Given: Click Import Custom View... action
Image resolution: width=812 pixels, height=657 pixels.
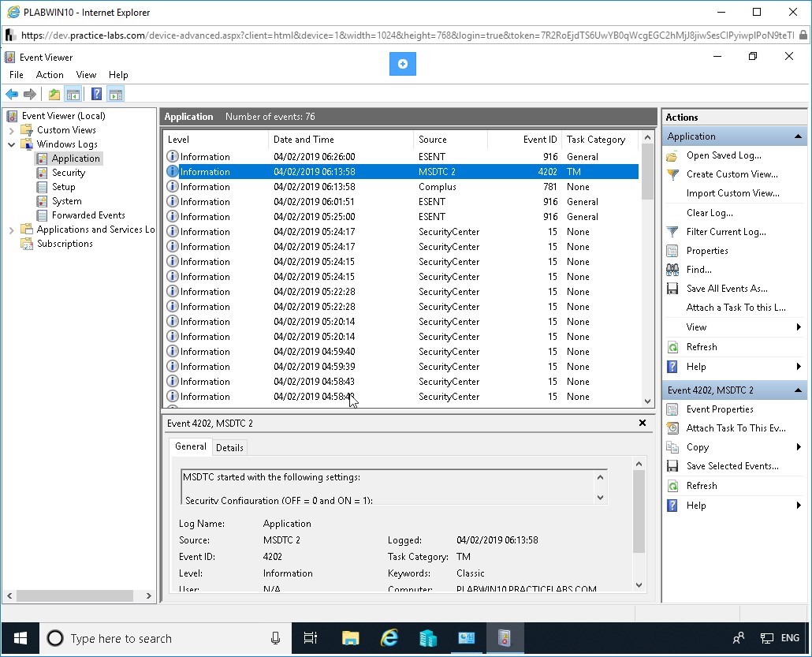Looking at the screenshot, I should [732, 193].
